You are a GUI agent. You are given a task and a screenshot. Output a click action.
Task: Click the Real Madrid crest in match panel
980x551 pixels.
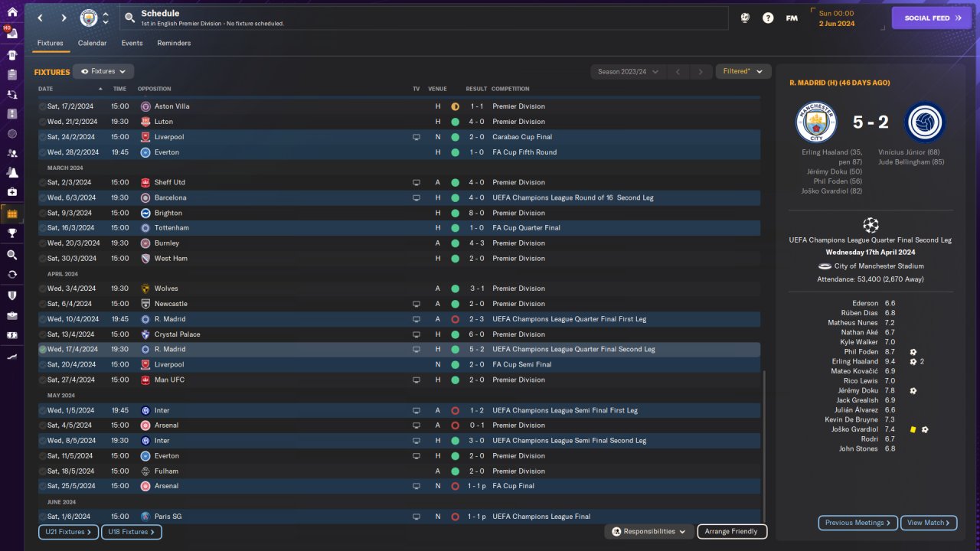(x=925, y=122)
